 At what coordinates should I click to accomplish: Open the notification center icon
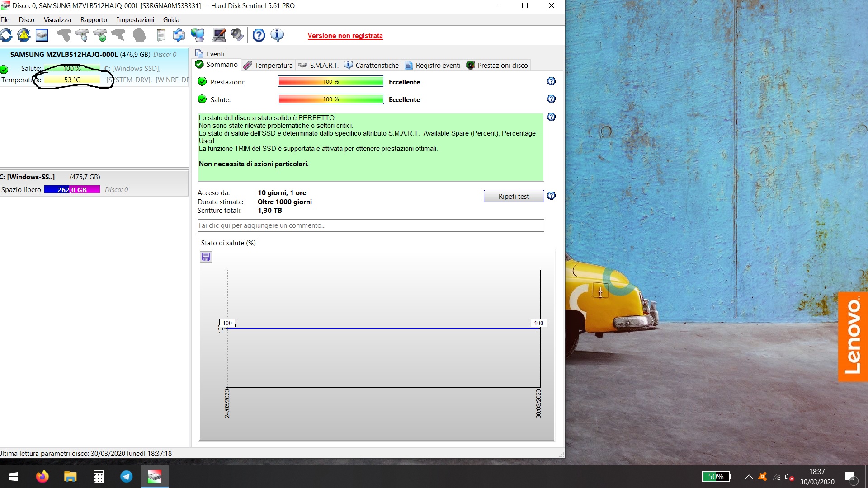(x=850, y=477)
